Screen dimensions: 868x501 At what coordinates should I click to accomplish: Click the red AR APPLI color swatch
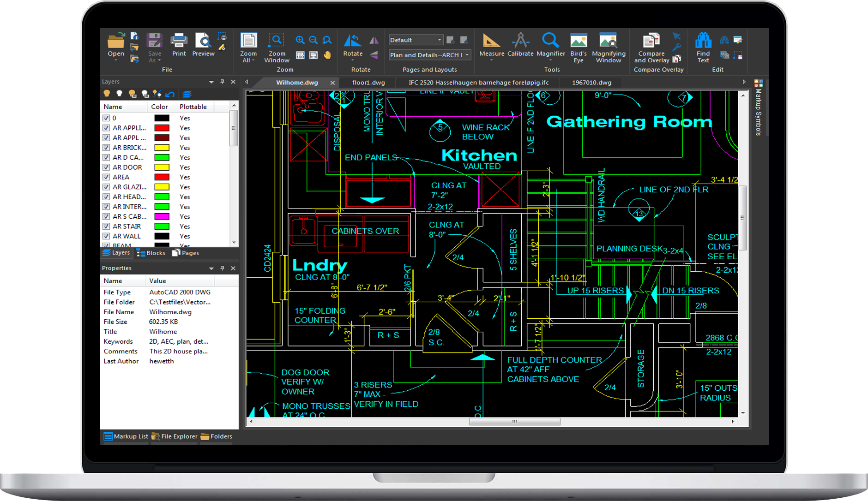pos(162,128)
